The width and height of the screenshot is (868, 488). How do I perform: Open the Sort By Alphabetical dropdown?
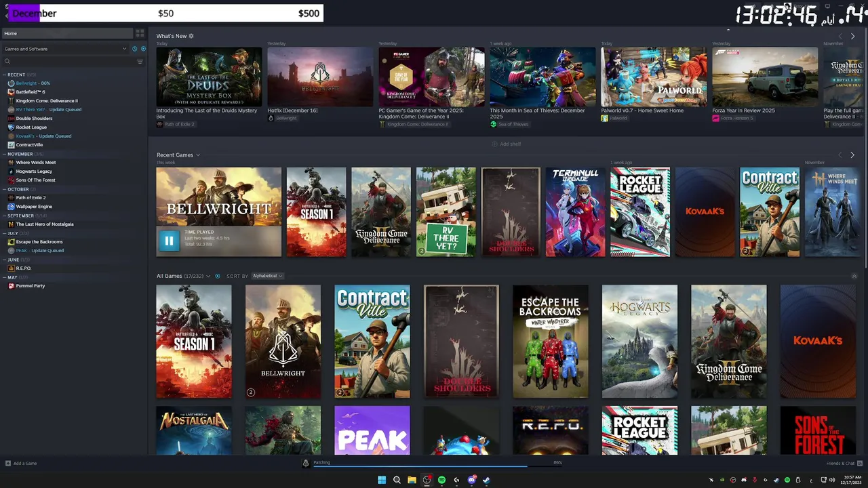point(267,276)
